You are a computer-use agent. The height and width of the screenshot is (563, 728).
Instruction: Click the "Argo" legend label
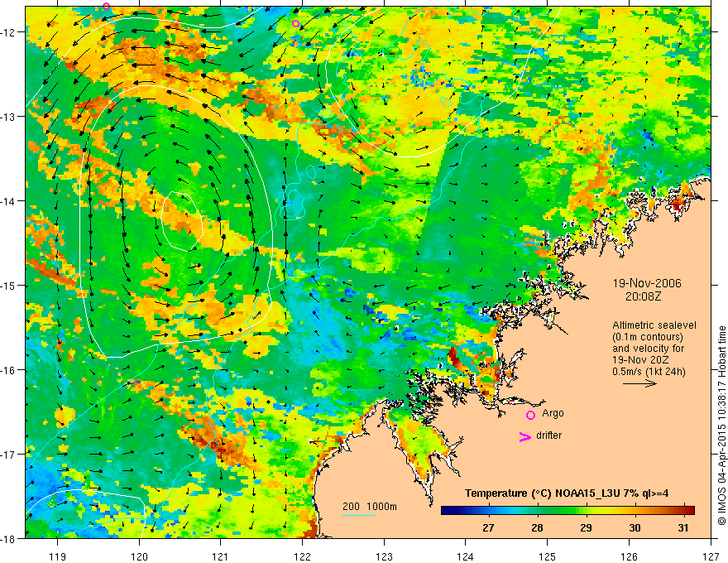tap(553, 413)
